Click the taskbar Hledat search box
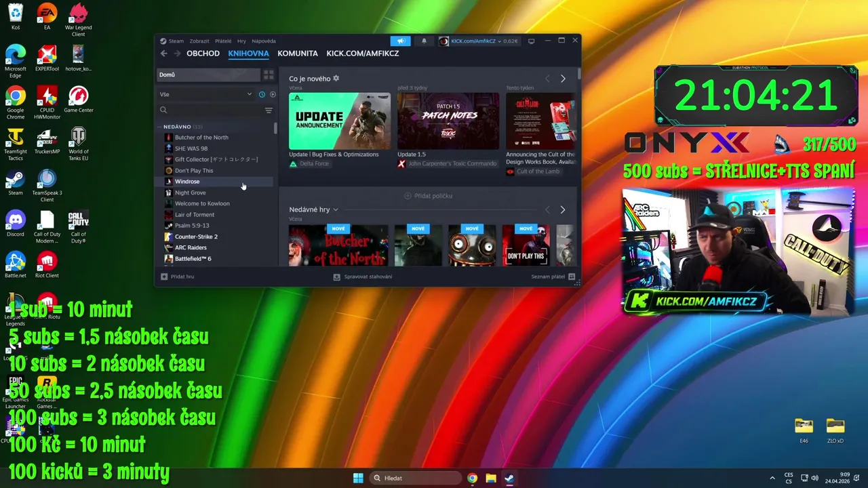The width and height of the screenshot is (868, 488). pos(415,478)
